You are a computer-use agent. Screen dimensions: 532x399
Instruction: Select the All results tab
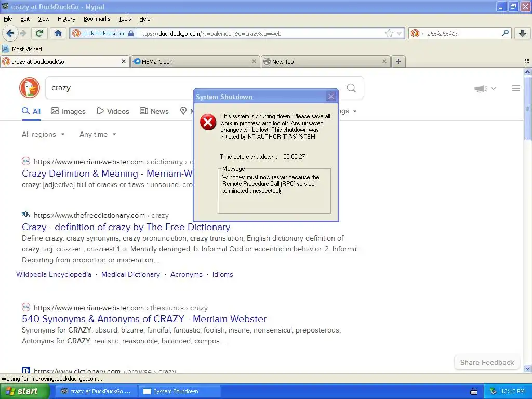pyautogui.click(x=31, y=111)
